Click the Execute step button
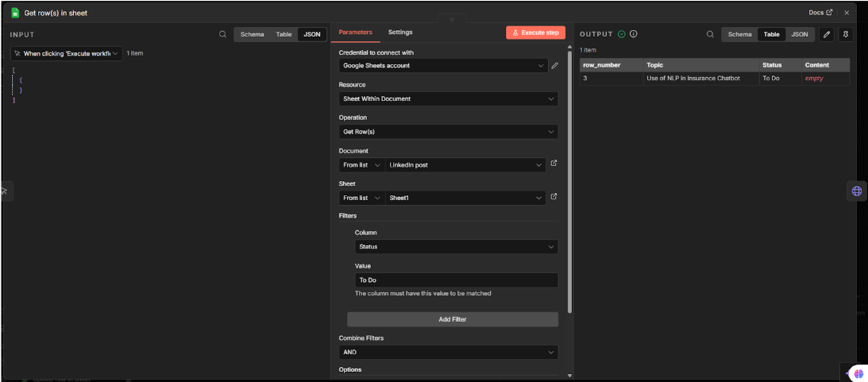Image resolution: width=868 pixels, height=382 pixels. click(x=535, y=33)
